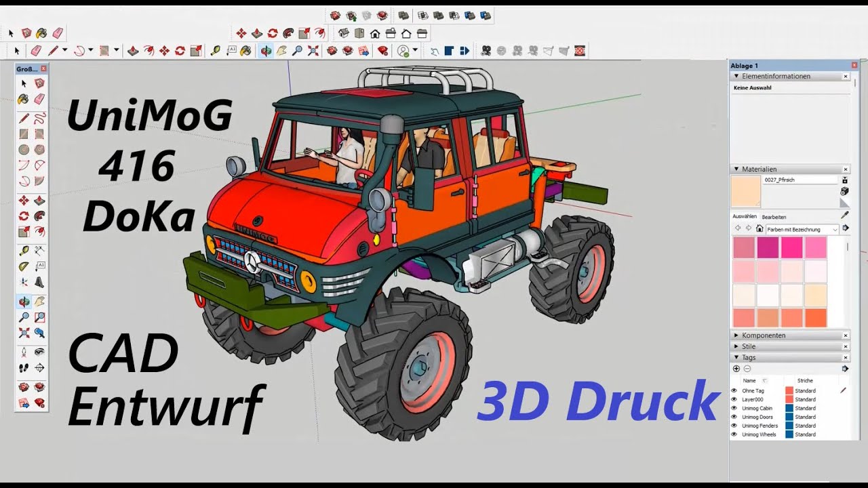The width and height of the screenshot is (868, 488).
Task: Sort tags by the Name column header
Action: [x=749, y=380]
